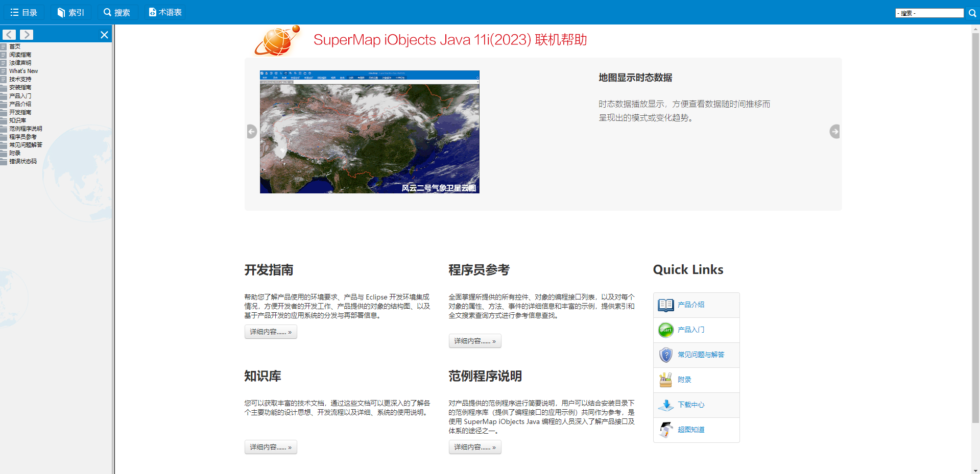Click the green Start icon next to 产品入门
980x474 pixels.
click(665, 330)
